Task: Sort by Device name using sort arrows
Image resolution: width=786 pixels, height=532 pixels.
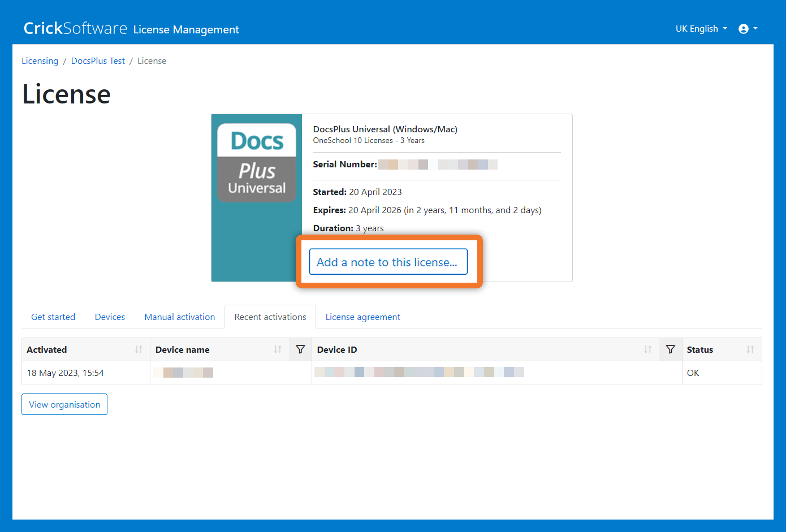Action: click(278, 349)
